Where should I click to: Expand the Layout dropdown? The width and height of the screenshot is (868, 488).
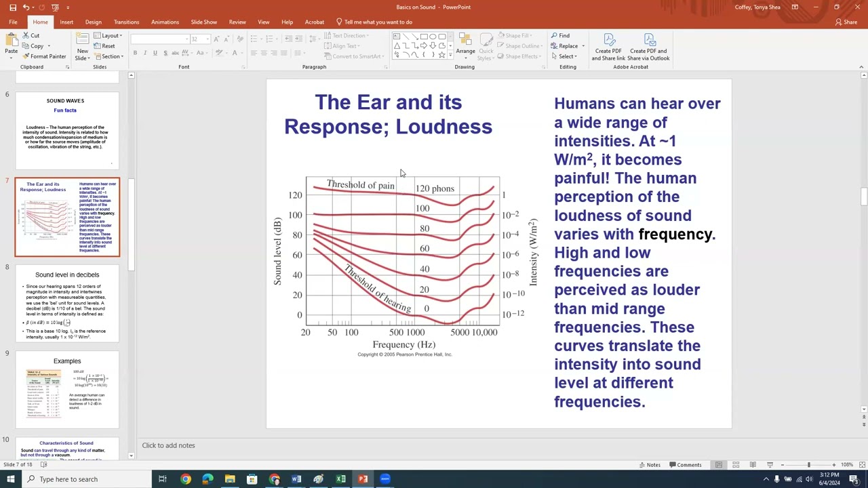pyautogui.click(x=108, y=35)
